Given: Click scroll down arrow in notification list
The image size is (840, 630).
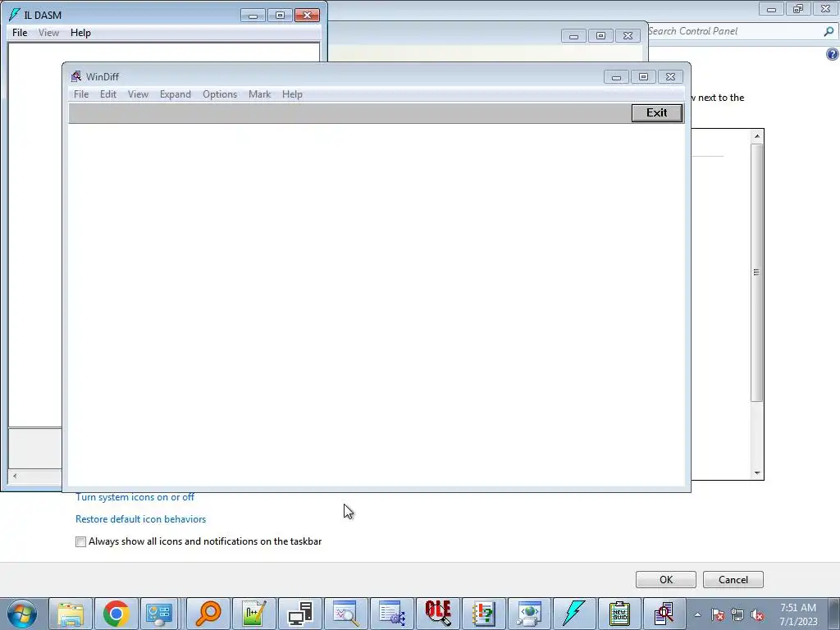Looking at the screenshot, I should pos(757,473).
